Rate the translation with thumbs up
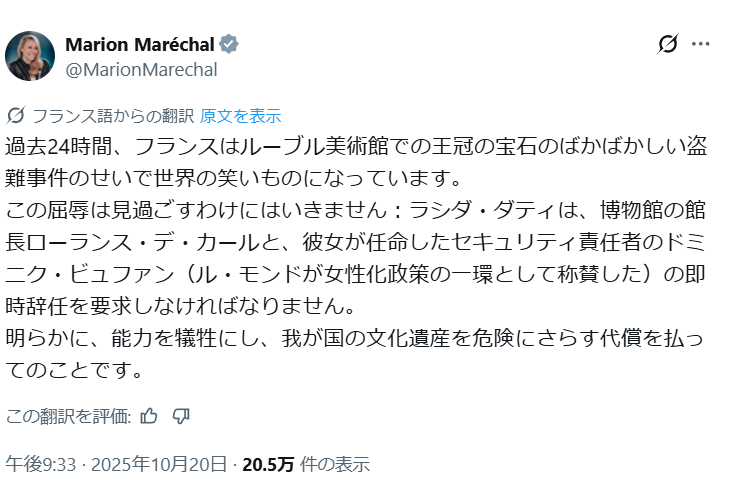The width and height of the screenshot is (730, 487). pyautogui.click(x=149, y=416)
